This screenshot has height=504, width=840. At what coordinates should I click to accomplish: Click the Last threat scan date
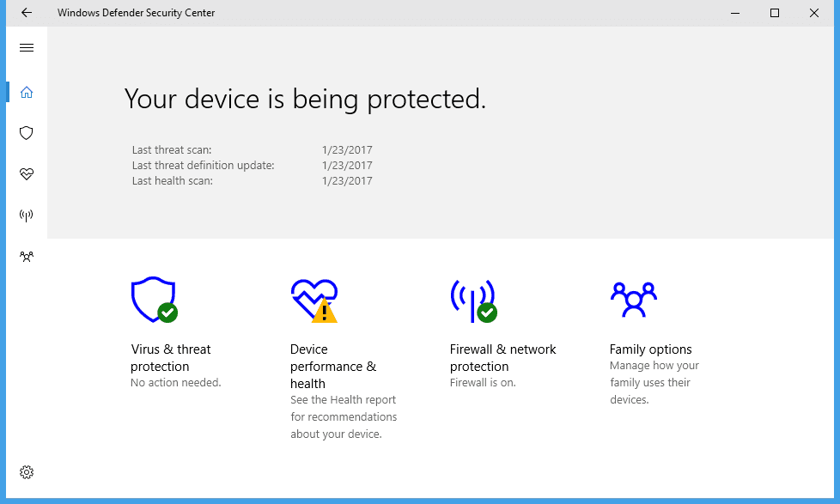[x=347, y=149]
